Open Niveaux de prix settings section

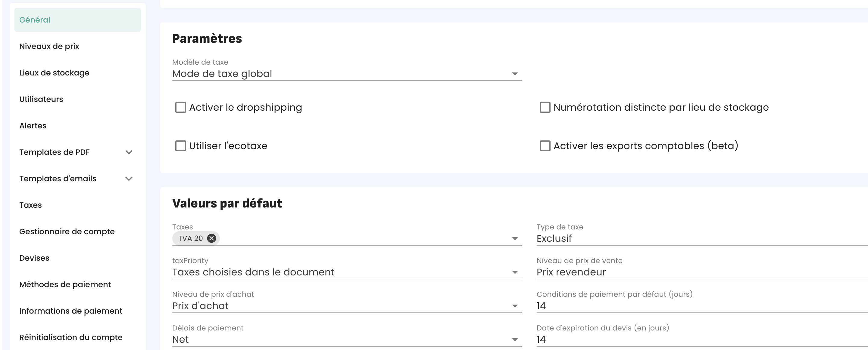pos(49,46)
